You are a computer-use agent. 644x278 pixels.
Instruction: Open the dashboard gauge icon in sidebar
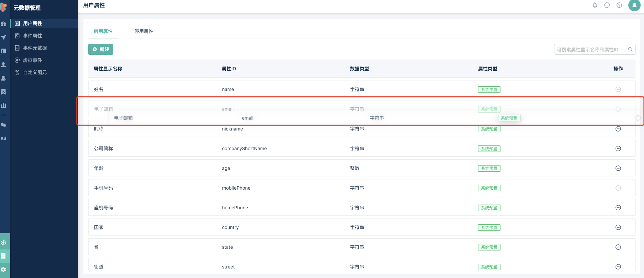pos(3,24)
